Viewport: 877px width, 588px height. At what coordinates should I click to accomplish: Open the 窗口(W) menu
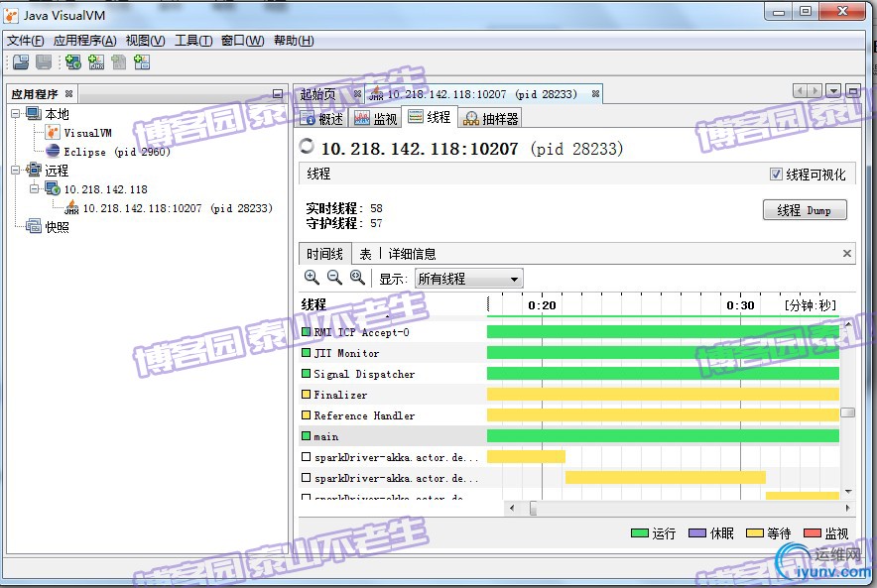243,41
